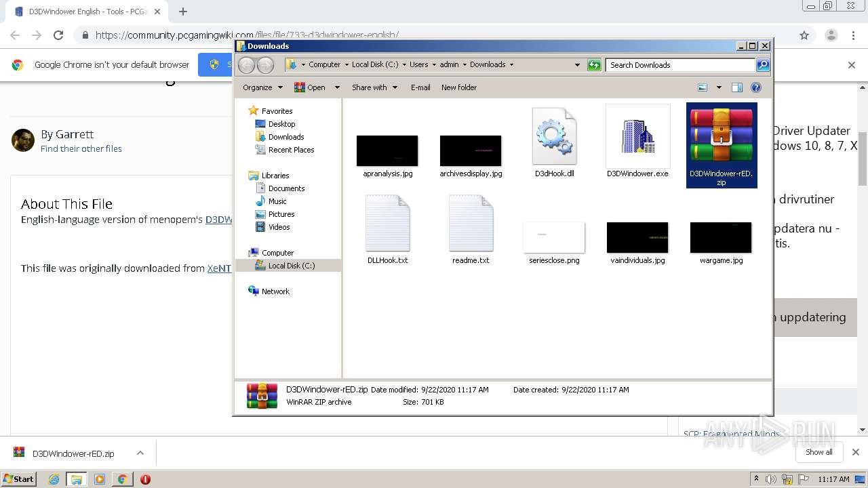Click Computer in the address breadcrumb
The height and width of the screenshot is (488, 868).
pos(324,65)
